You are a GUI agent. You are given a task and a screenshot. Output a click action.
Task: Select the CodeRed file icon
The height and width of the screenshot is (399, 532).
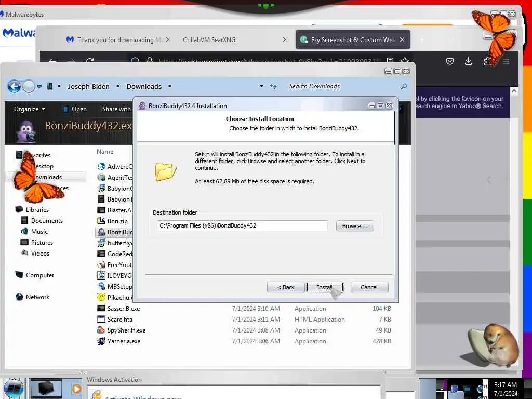(x=101, y=254)
